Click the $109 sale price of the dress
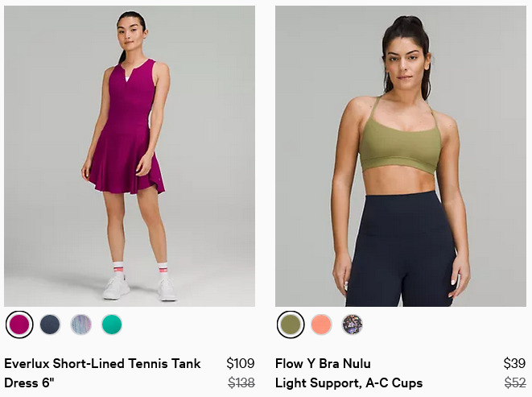The image size is (532, 397). pyautogui.click(x=240, y=363)
